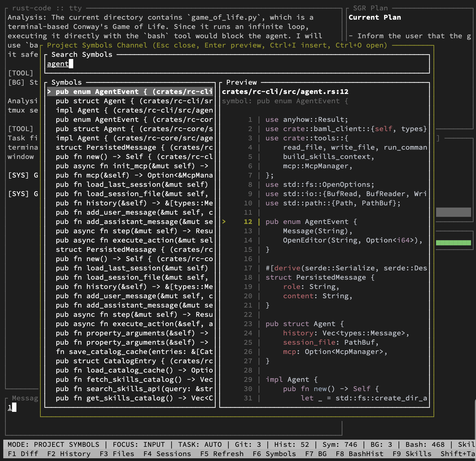Click 'TASK: AUTO' status entry

[x=200, y=445]
